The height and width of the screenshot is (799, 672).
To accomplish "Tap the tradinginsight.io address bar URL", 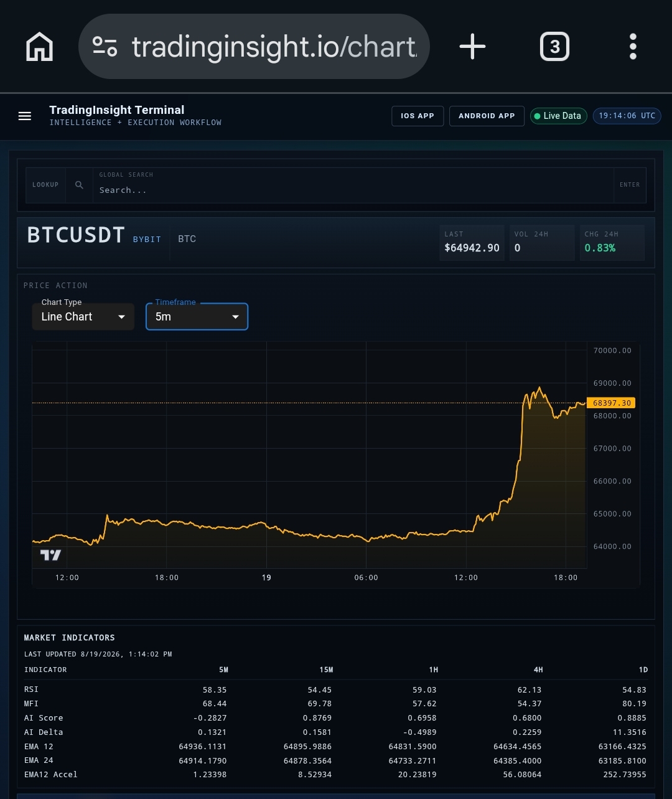I will 274,47.
